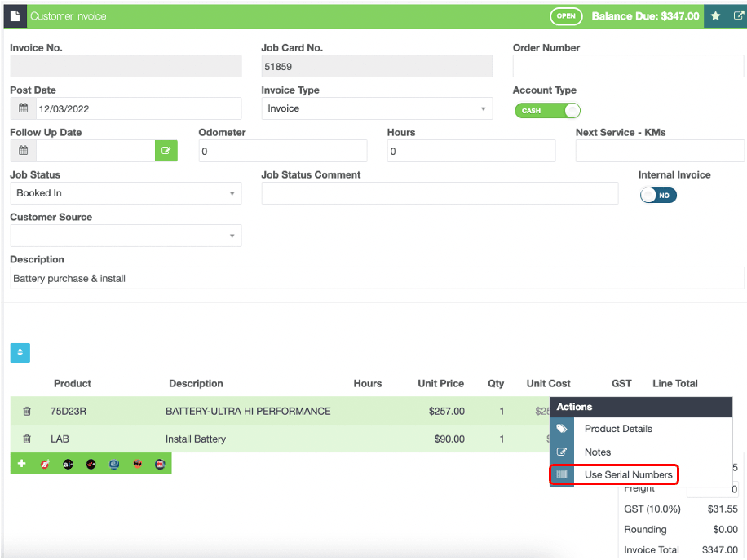Click the Install Battery description cell

tap(196, 439)
